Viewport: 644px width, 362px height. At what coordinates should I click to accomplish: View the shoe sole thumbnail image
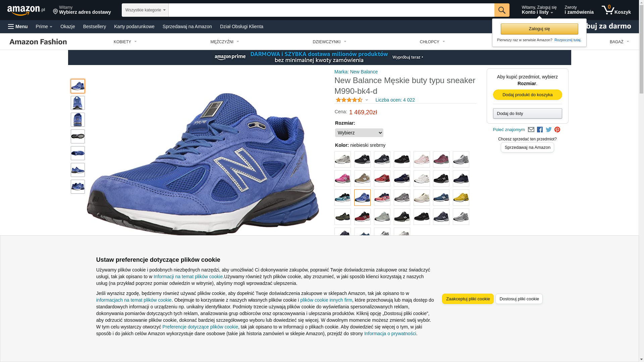[x=78, y=136]
